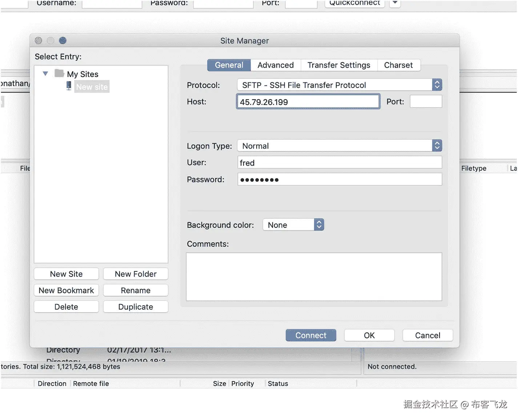Viewport: 518px width, 420px height.
Task: Click the Remote file column header
Action: pos(91,383)
